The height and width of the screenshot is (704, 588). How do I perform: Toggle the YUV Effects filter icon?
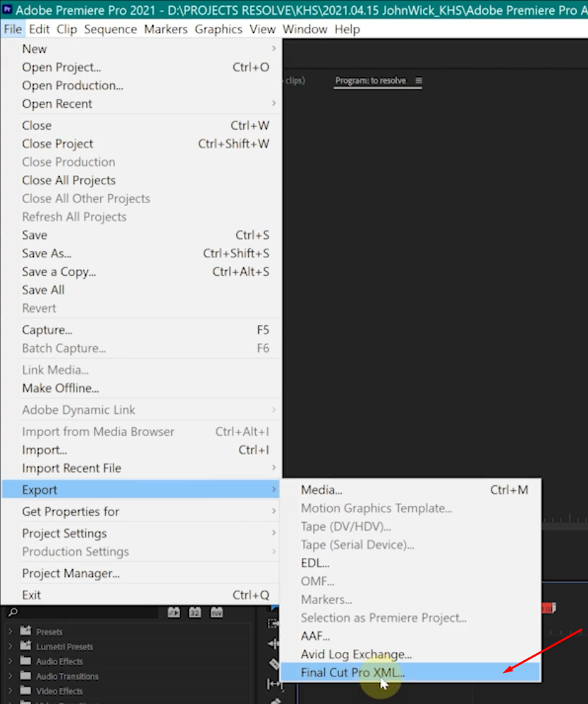tap(216, 612)
